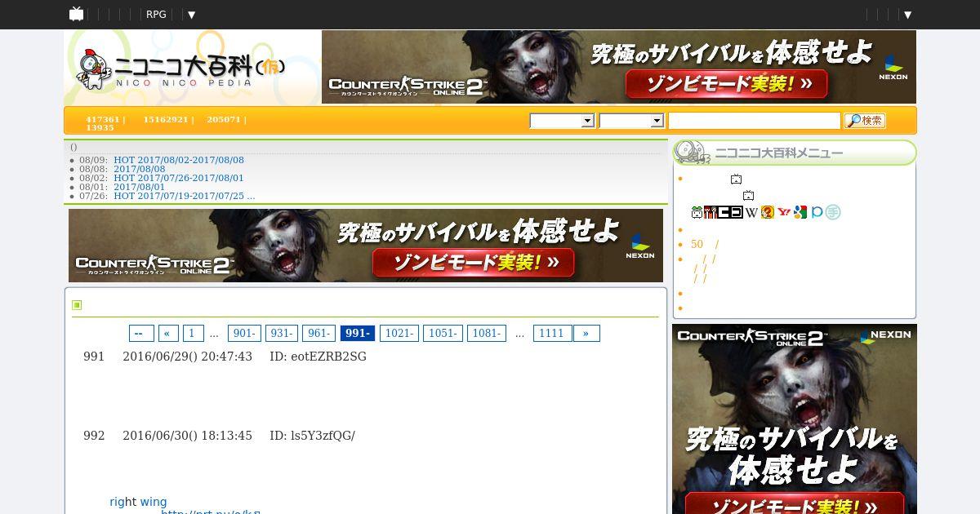Viewport: 980px width, 514px height.
Task: Jump to comments 1021-
Action: pyautogui.click(x=400, y=333)
